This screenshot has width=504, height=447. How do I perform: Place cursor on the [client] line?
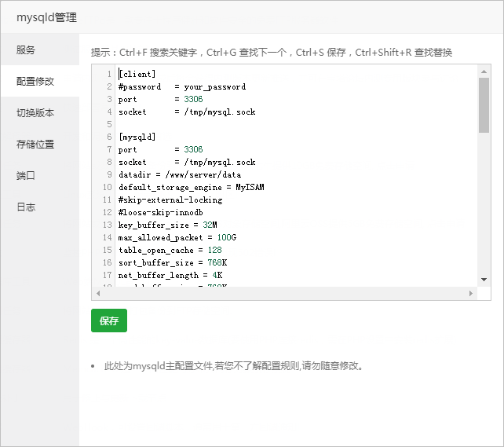point(137,74)
